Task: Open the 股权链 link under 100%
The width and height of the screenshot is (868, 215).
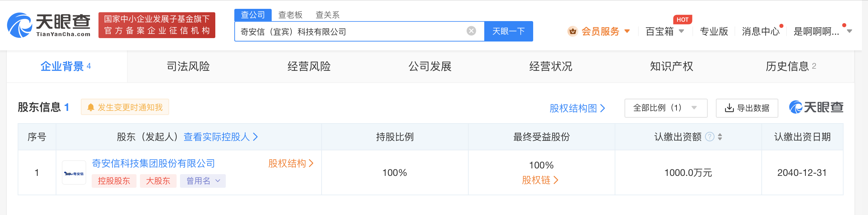Action: [x=540, y=180]
